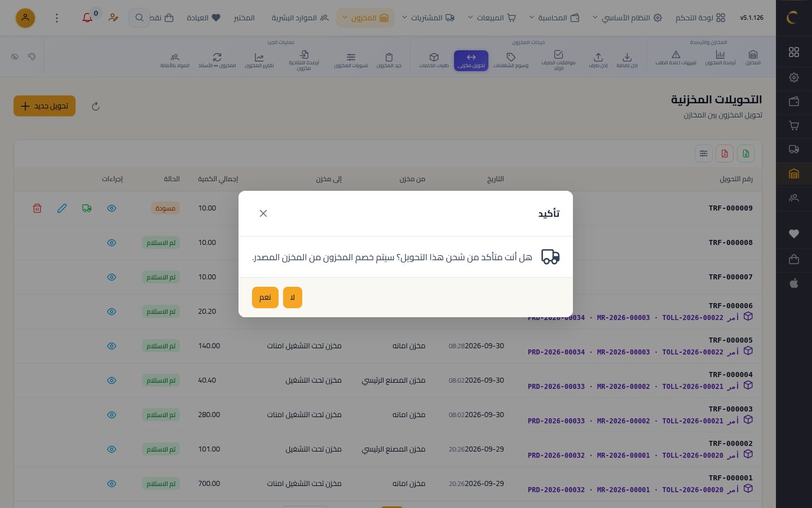The image size is (812, 508).
Task: Delete transfer TRF-000009 using the trash icon
Action: point(37,208)
